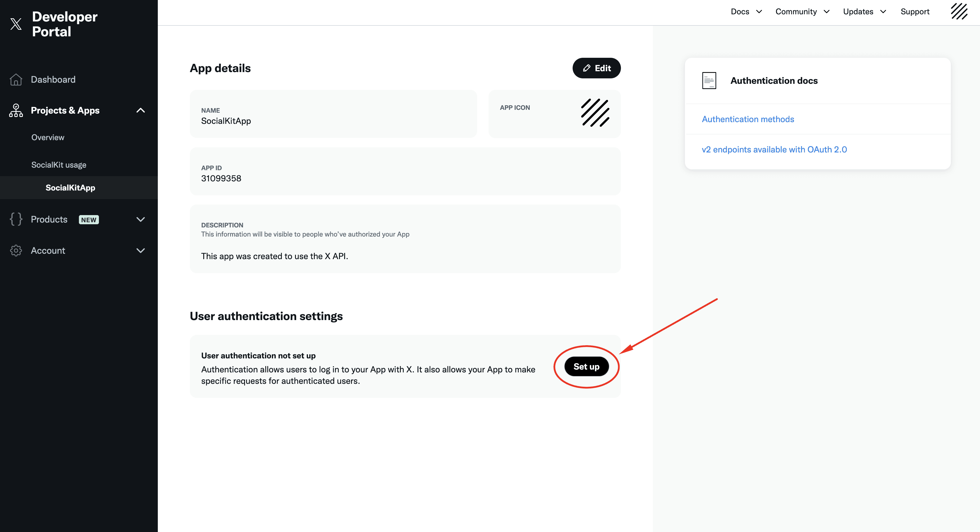Click the App ID 31099358
This screenshot has width=980, height=532.
221,178
